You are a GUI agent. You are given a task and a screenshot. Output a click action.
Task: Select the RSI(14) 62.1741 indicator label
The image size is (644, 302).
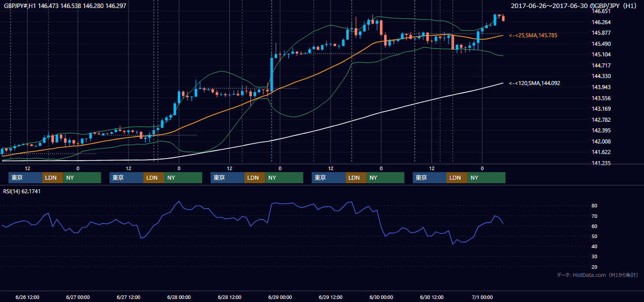(22, 191)
